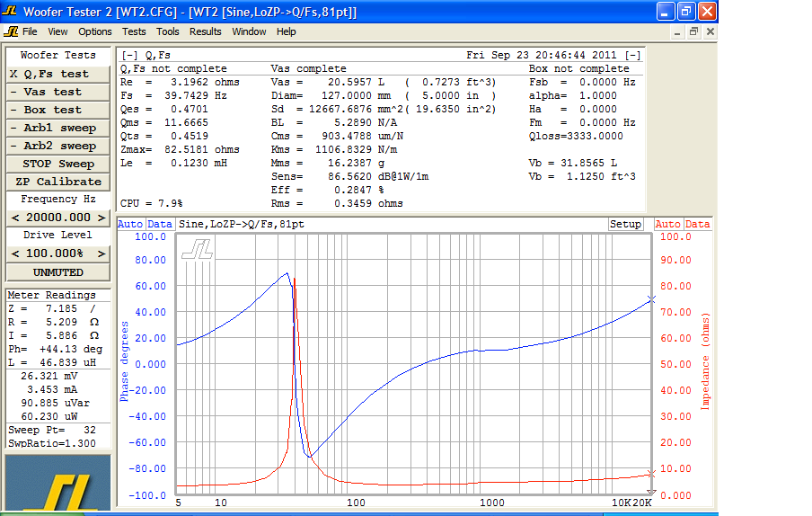Click the Box not complete status
Screen dimensions: 812x516
(x=579, y=69)
